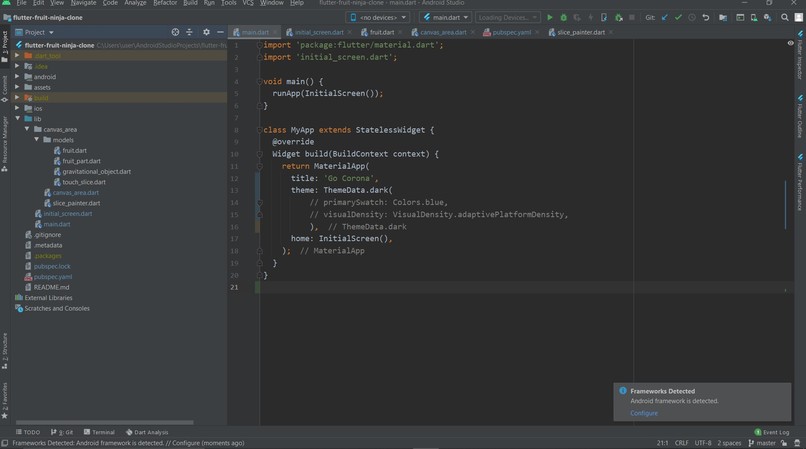Screen dimensions: 806x449
Task: Toggle the read-only lock icon in status bar
Action: (x=783, y=443)
